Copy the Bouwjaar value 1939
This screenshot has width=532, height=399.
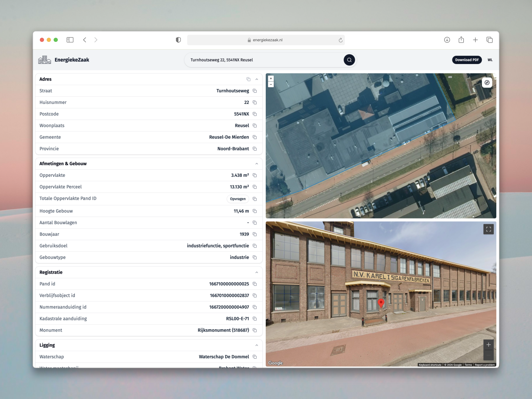255,234
